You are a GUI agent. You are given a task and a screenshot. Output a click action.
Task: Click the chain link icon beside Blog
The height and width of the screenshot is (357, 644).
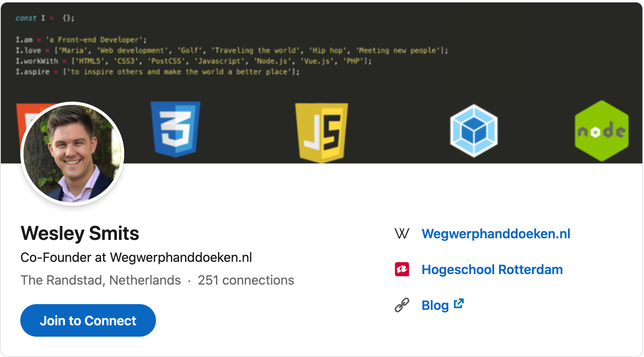[x=402, y=305]
